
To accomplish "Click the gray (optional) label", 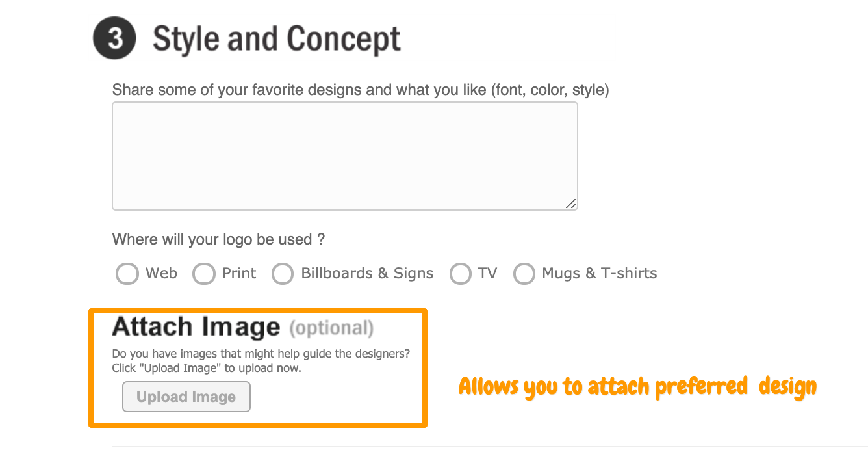I will click(x=331, y=328).
